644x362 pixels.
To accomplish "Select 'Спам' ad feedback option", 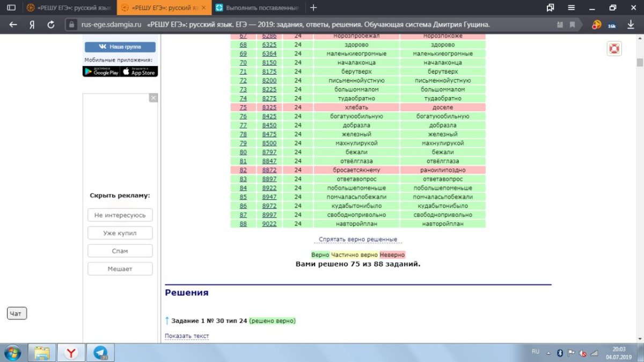I will (120, 251).
